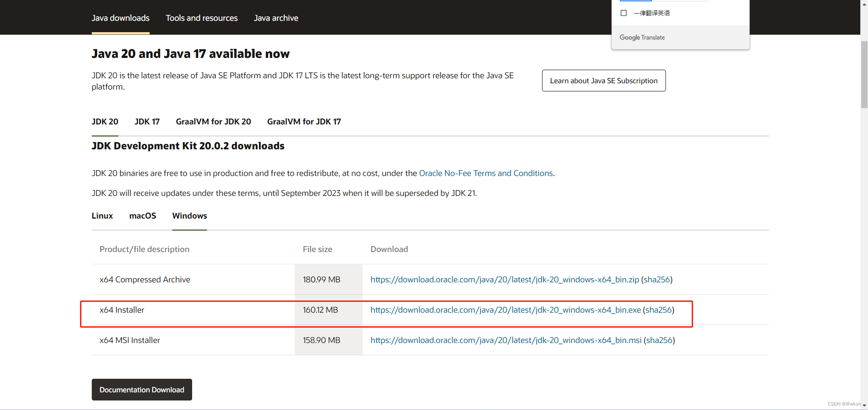Click the x64 MSI Installer description
This screenshot has height=410, width=868.
[130, 340]
